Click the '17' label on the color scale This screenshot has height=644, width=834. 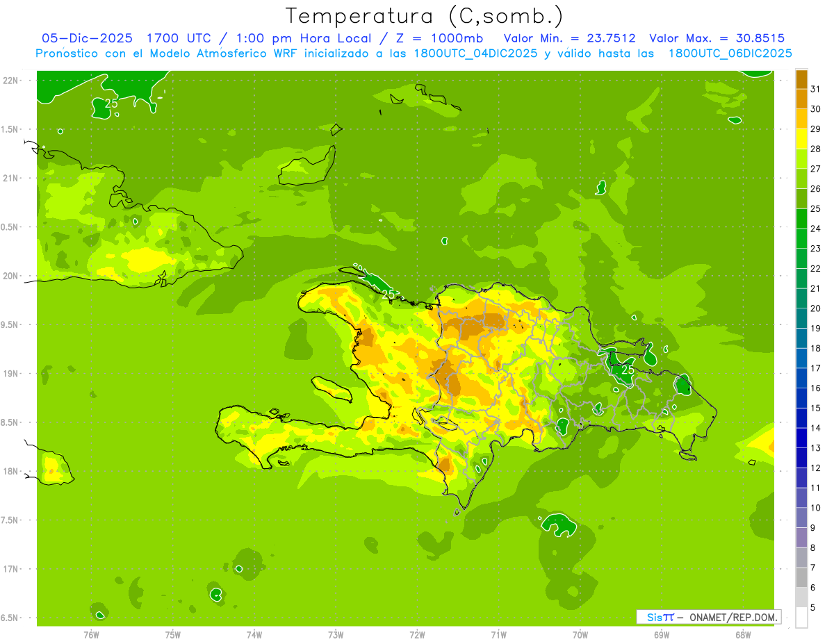pyautogui.click(x=817, y=368)
